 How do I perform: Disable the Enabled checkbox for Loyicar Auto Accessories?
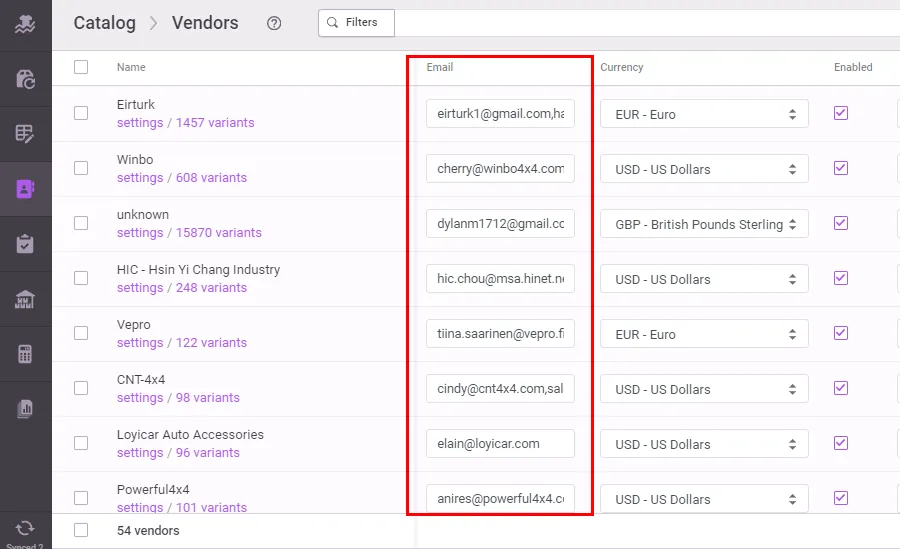coord(841,443)
